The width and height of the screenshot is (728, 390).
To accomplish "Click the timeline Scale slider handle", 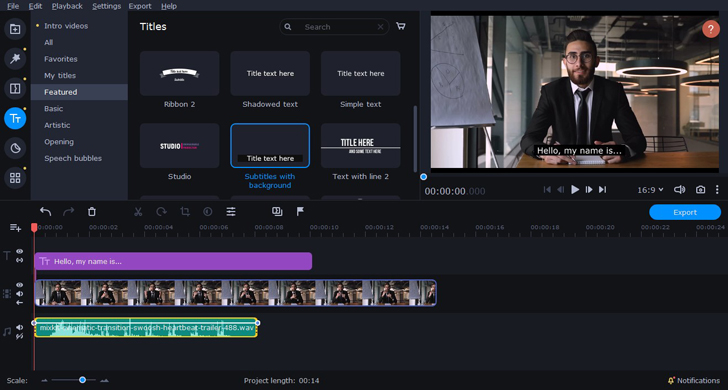I will point(82,380).
